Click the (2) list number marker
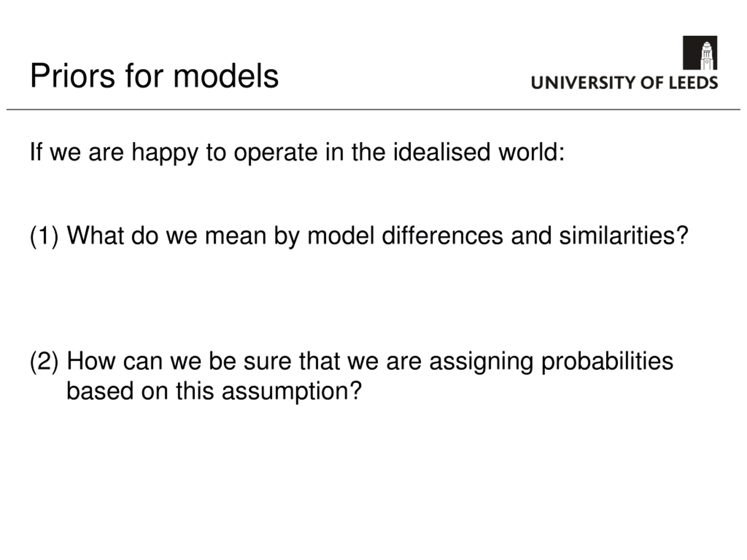 pos(44,362)
